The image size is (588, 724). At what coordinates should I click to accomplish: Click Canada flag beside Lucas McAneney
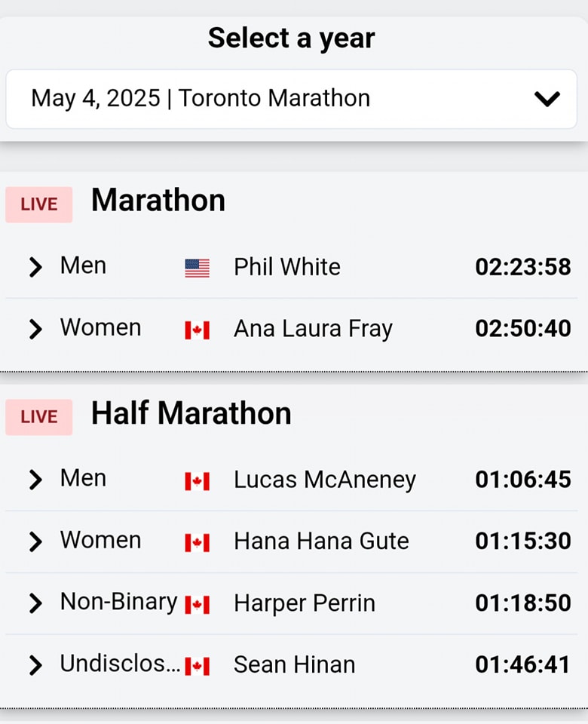point(198,480)
